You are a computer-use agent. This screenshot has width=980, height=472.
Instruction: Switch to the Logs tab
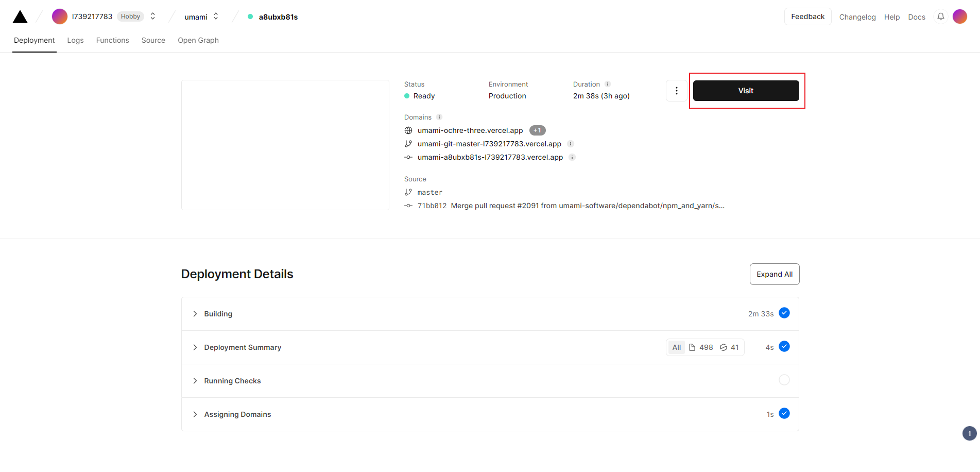click(x=75, y=40)
